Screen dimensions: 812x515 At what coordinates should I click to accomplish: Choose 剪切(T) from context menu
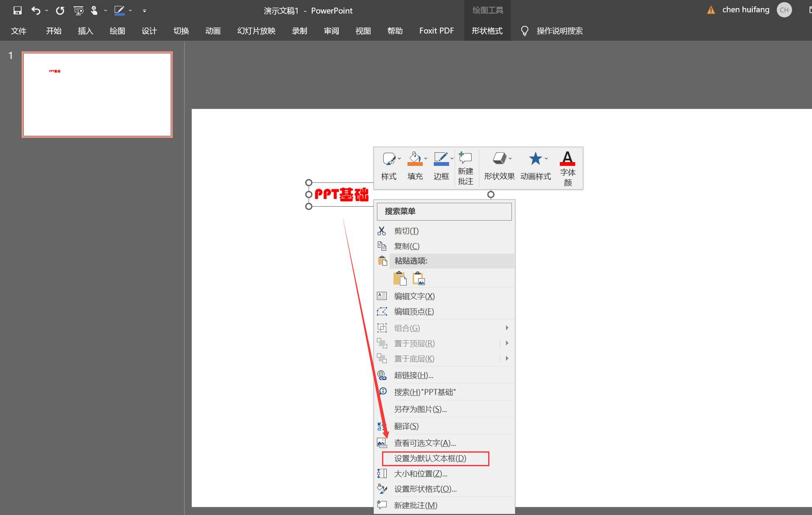[x=444, y=231]
